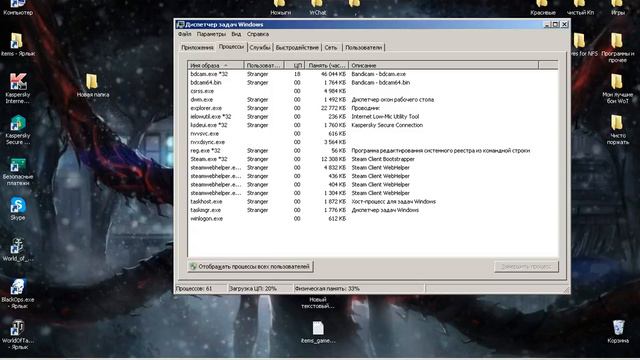Open the World_of_... desktop shortcut

tap(18, 246)
